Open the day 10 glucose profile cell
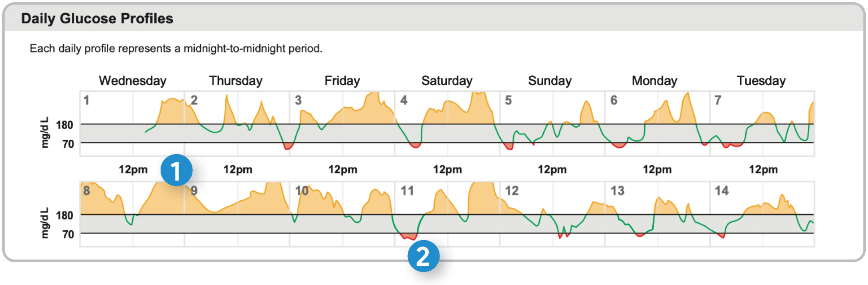Image resolution: width=868 pixels, height=285 pixels. 342,214
